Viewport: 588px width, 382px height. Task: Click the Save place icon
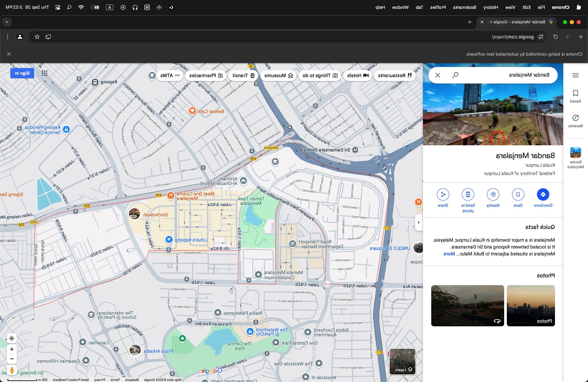point(518,194)
